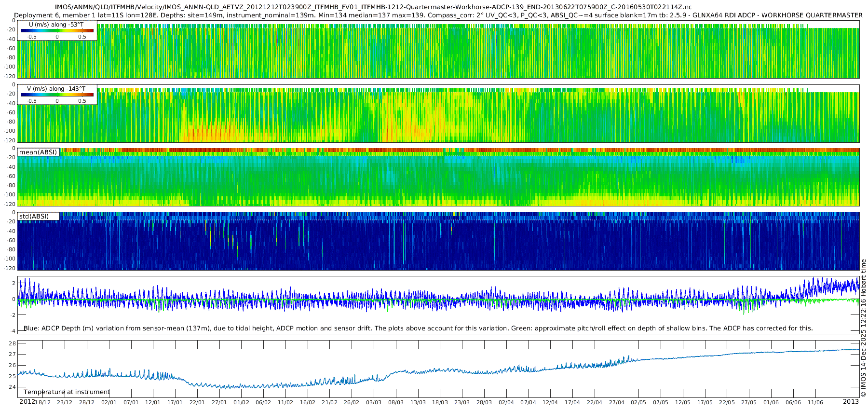Viewport: 868px width, 410px height.
Task: Select the 'V (m/s) along -143°T' legend title
Action: (x=56, y=89)
